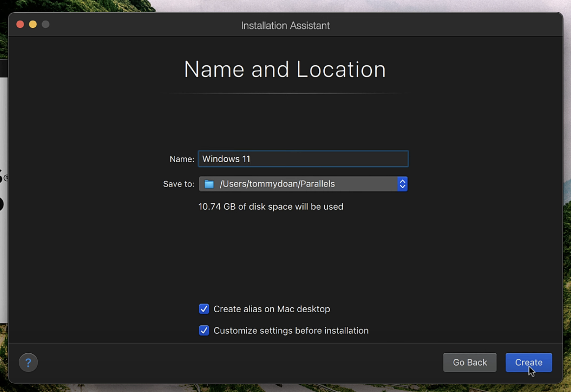Uncheck Create alias on Mac desktop
The width and height of the screenshot is (571, 392).
tap(204, 309)
